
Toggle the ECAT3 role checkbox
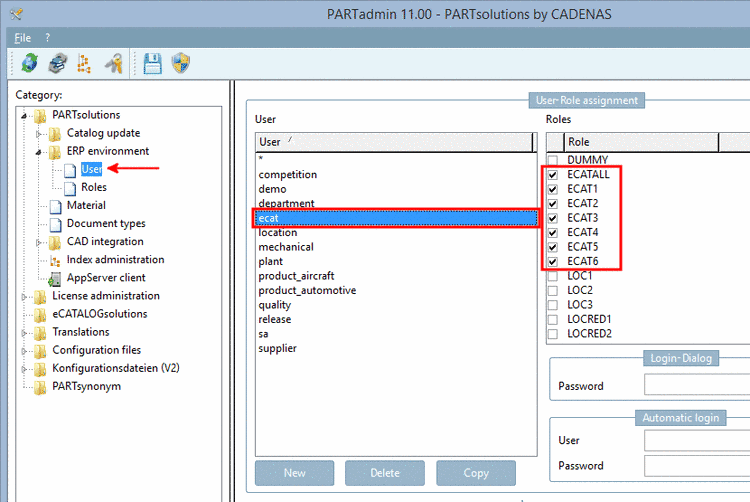coord(553,218)
